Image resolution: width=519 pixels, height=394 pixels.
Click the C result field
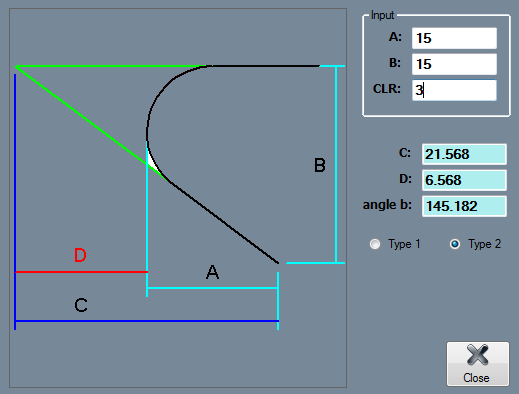tap(464, 154)
